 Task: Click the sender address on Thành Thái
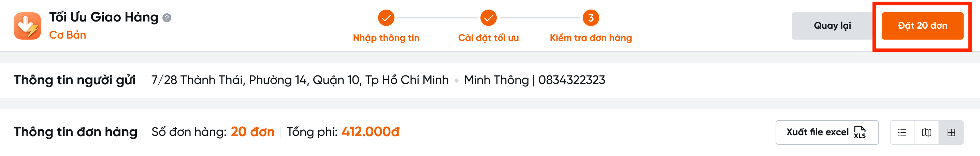tap(300, 80)
